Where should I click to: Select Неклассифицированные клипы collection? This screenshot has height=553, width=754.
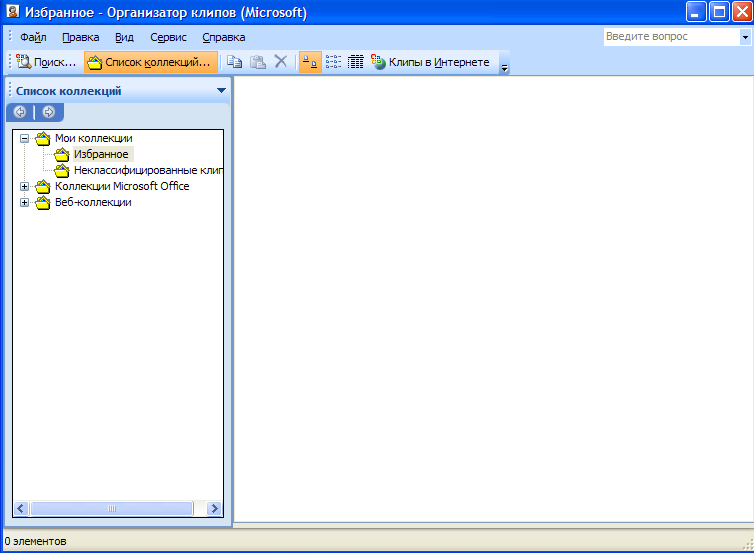pos(148,170)
